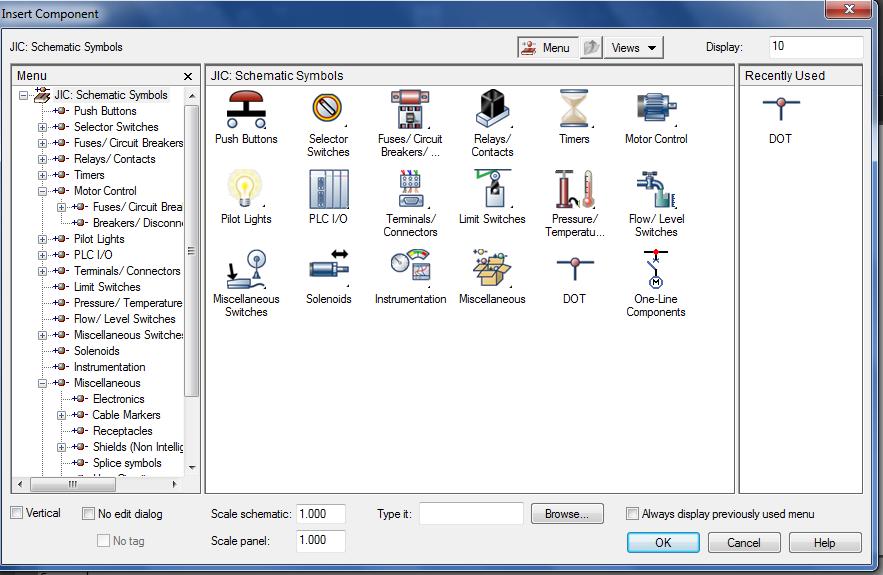The image size is (883, 575).
Task: Close the Insert Component dialog
Action: (x=849, y=8)
